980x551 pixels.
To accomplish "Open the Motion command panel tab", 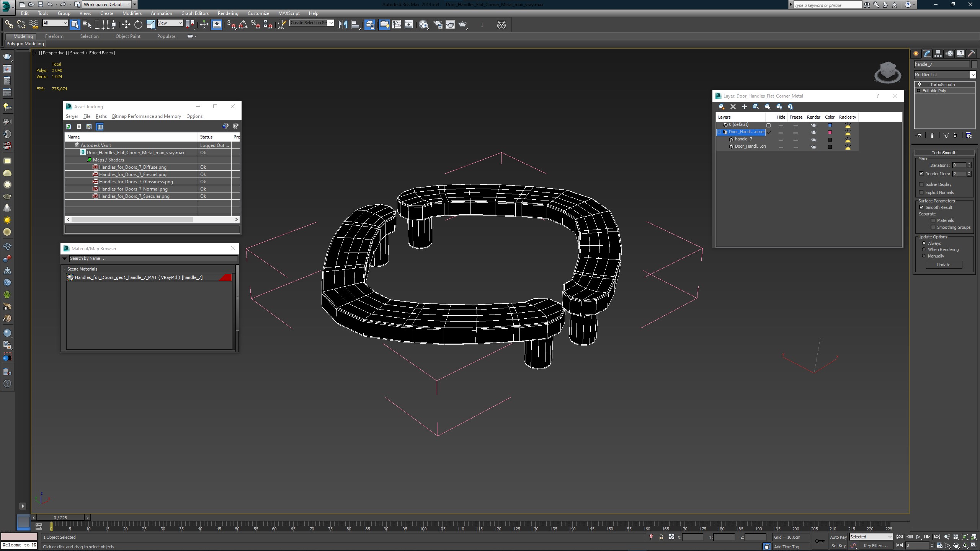I will pos(949,54).
